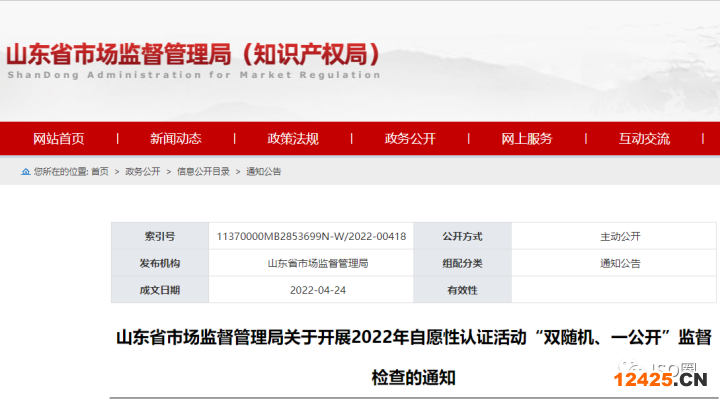Click the 首页 breadcrumb link
Viewport: 720px width, 402px height.
[x=100, y=172]
